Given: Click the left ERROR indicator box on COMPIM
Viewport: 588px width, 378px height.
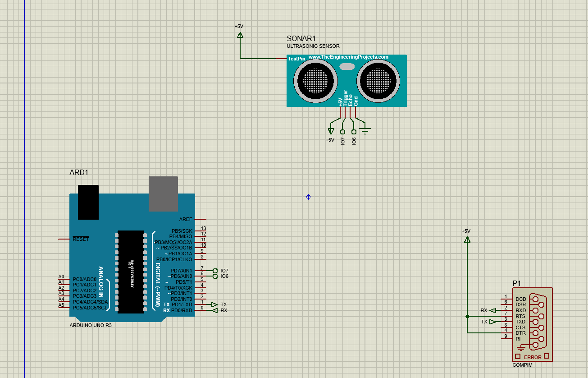Looking at the screenshot, I should tap(518, 356).
